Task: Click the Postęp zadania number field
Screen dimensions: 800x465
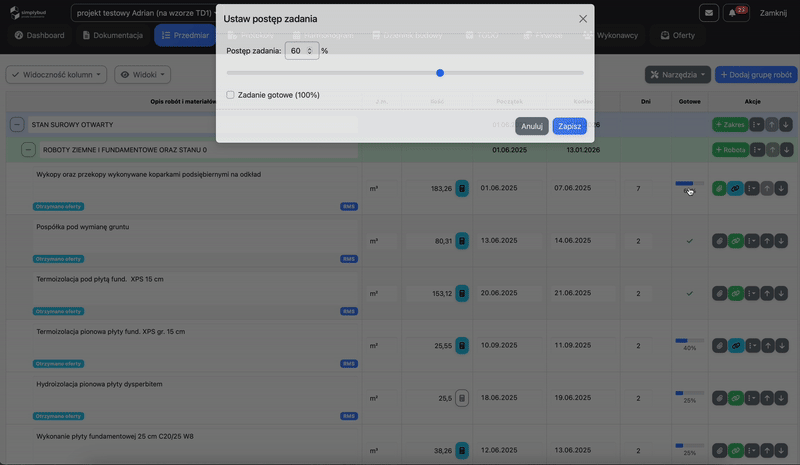Action: [x=302, y=51]
